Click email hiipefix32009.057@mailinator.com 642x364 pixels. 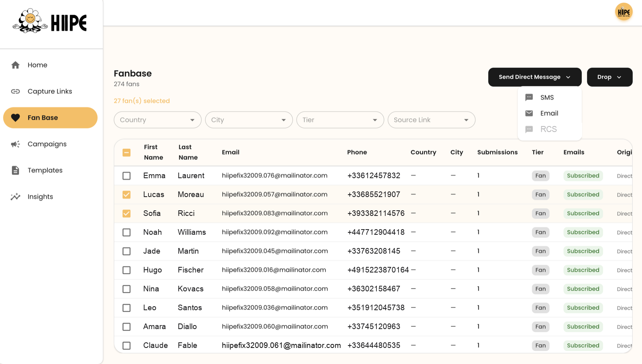274,194
